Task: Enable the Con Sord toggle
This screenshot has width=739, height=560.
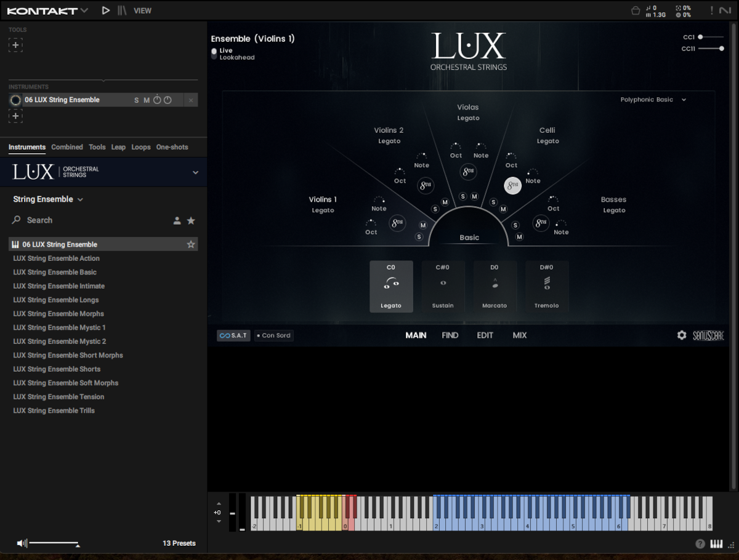Action: (274, 335)
